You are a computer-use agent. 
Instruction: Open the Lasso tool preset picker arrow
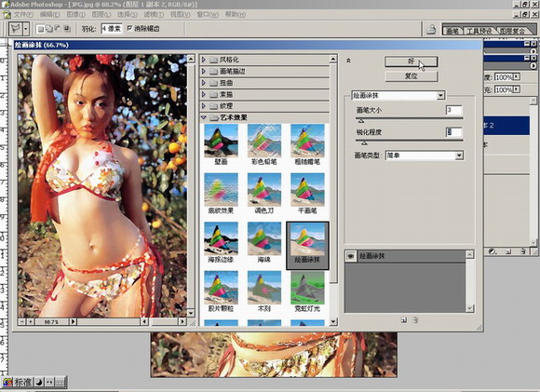(x=26, y=29)
